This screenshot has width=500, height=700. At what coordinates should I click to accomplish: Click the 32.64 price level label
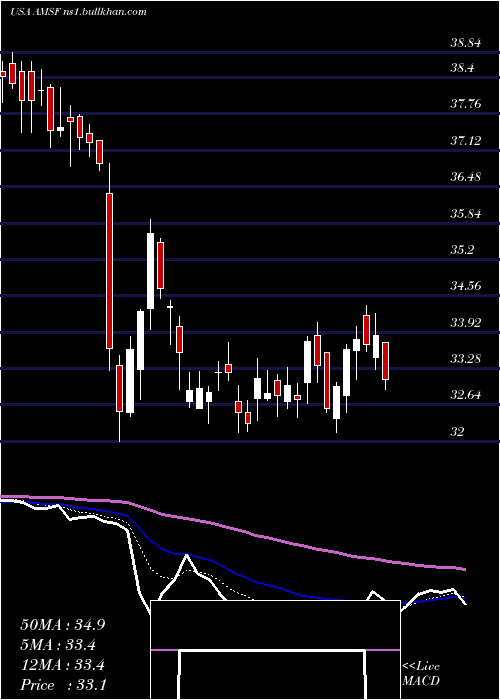click(x=466, y=395)
